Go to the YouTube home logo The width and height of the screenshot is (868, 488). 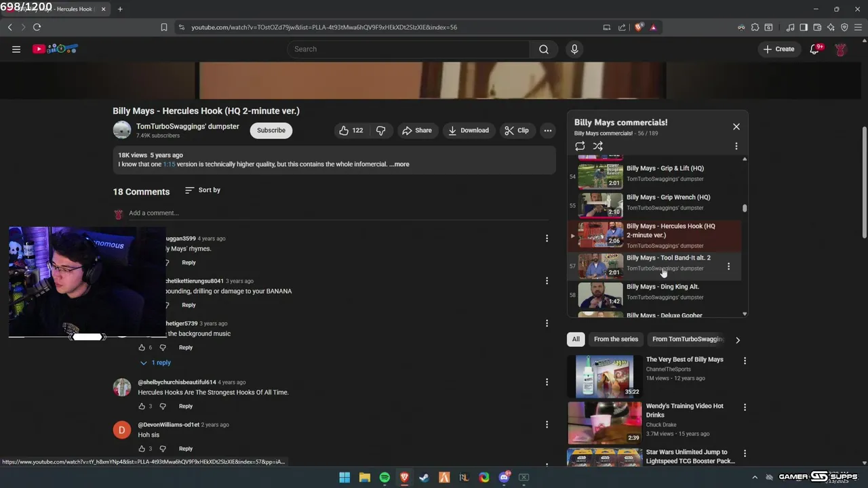pos(55,49)
